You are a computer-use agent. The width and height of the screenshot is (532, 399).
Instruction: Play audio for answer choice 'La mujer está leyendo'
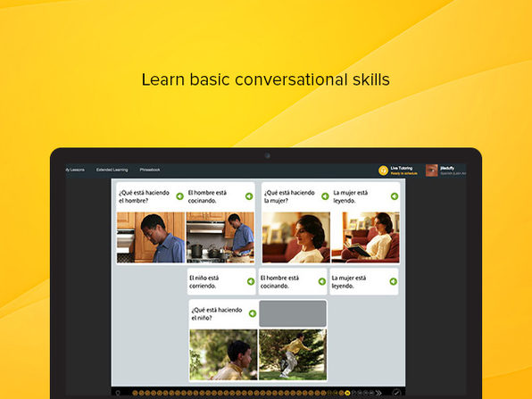394,281
